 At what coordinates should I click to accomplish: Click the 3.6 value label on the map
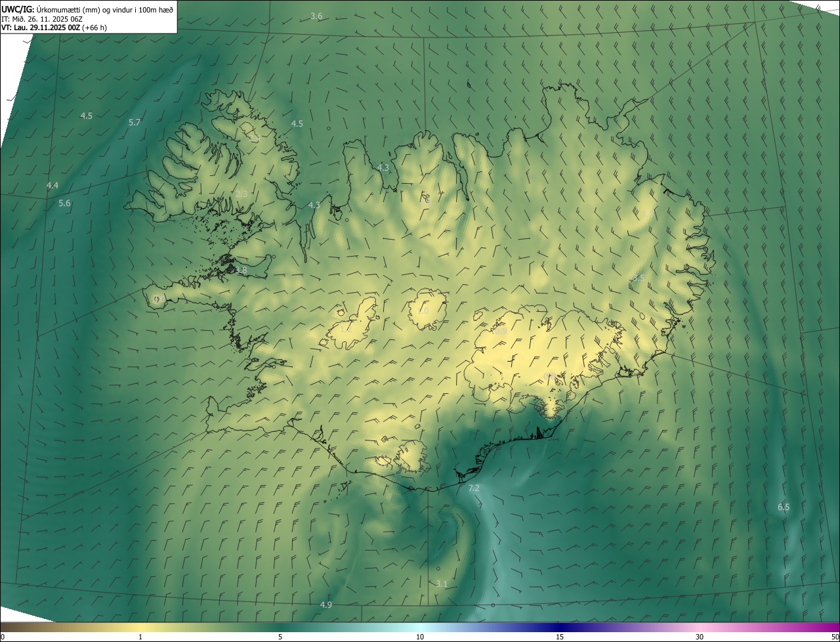click(x=316, y=16)
